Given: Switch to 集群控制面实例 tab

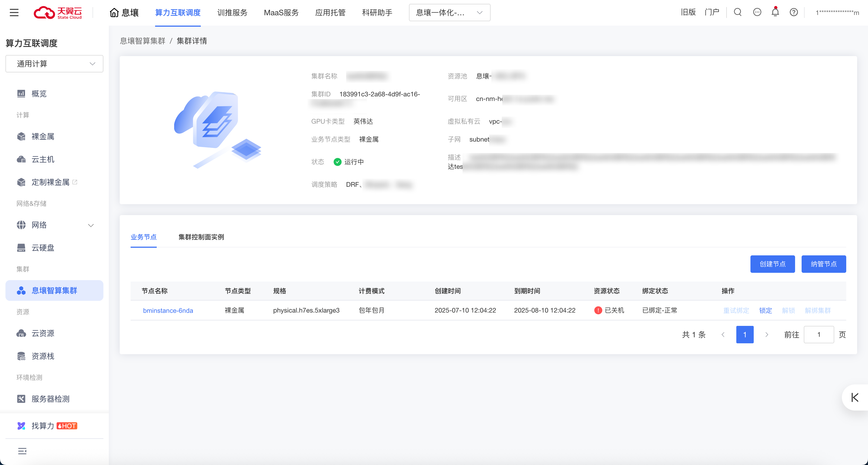Looking at the screenshot, I should [201, 237].
